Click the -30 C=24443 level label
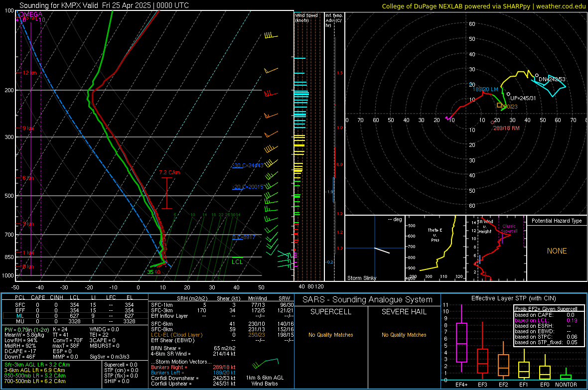Screen dimensions: 588x390 pos(248,165)
